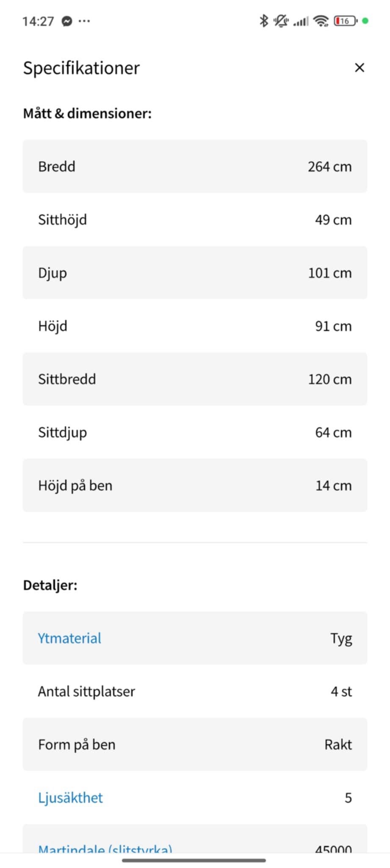Tap the mobile signal strength icon

pos(301,20)
